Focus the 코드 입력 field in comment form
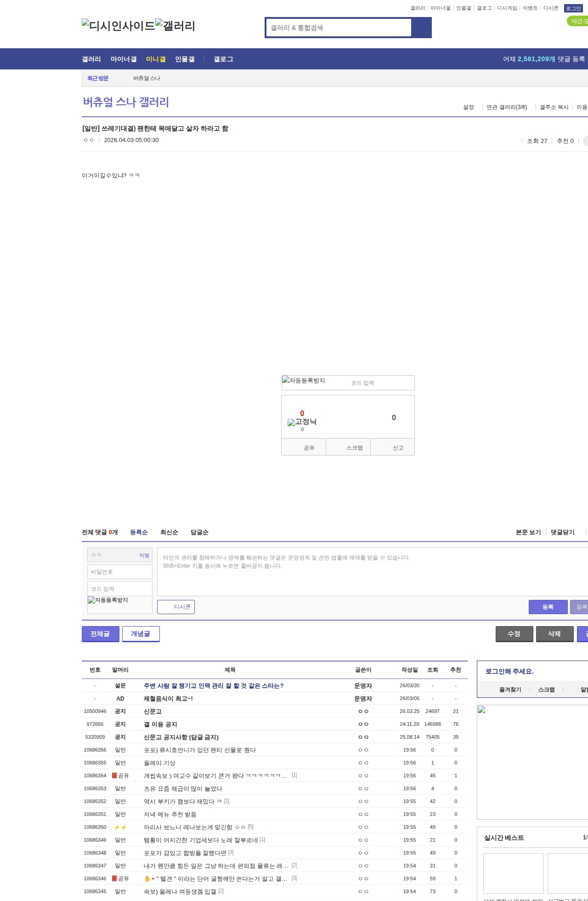 (120, 589)
